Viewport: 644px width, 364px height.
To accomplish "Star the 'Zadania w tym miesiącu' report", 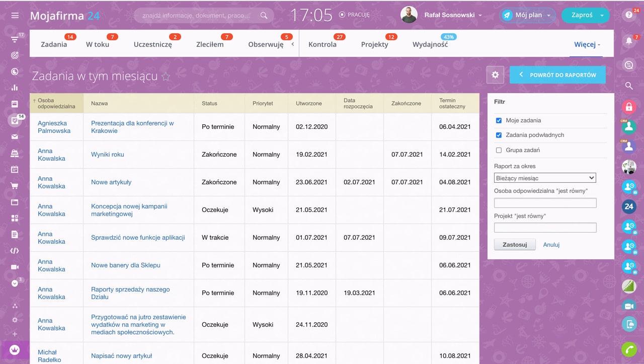I will 166,77.
